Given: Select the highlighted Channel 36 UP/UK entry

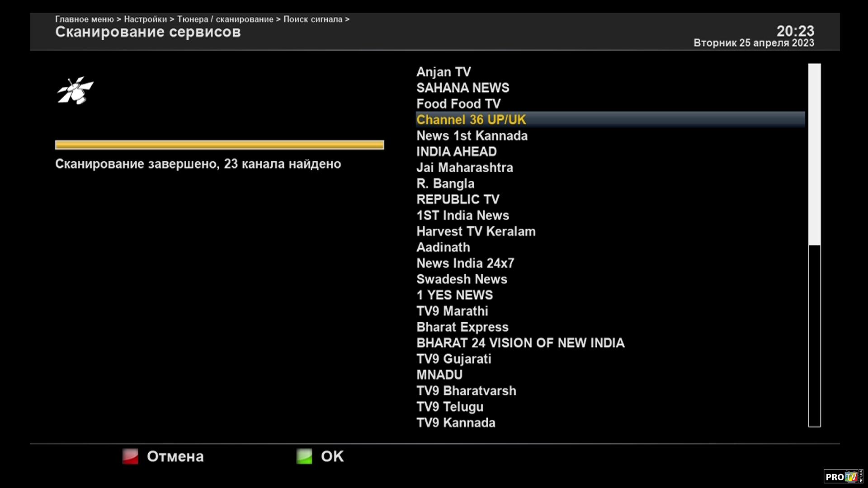Looking at the screenshot, I should tap(471, 120).
